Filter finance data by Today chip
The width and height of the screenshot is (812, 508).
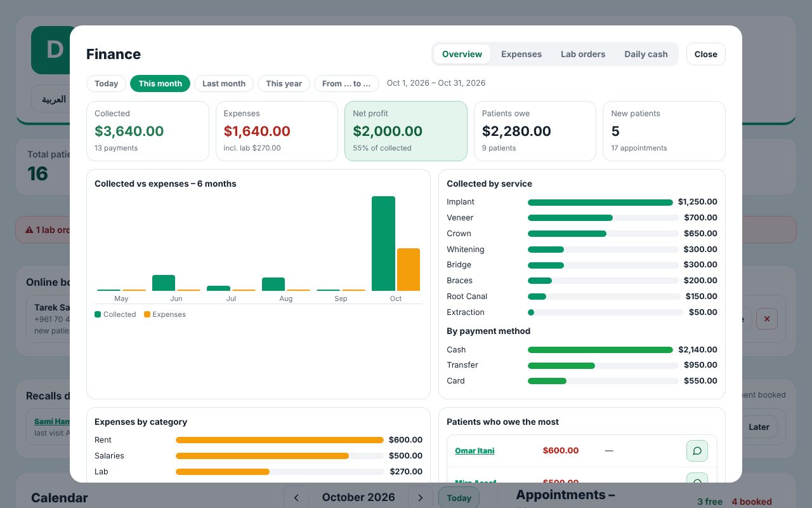[x=107, y=84]
